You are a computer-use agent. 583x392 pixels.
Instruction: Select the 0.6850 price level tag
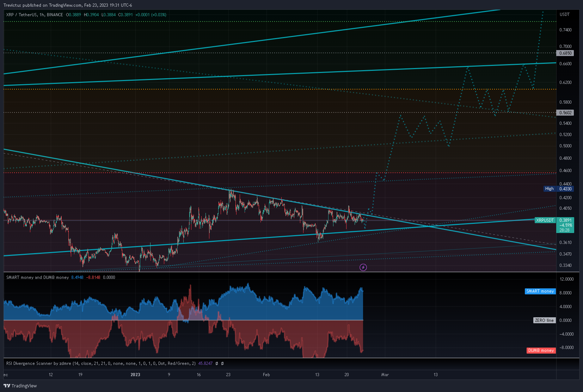565,53
